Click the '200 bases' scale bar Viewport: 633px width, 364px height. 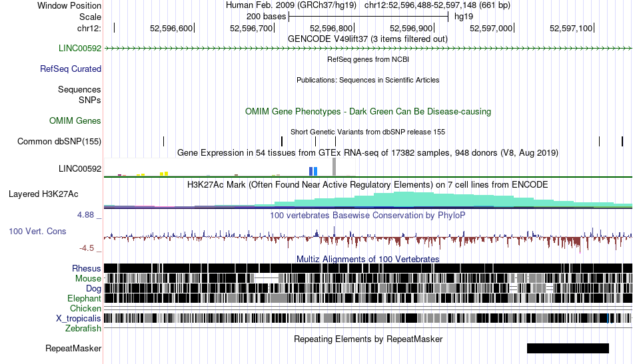pyautogui.click(x=368, y=17)
